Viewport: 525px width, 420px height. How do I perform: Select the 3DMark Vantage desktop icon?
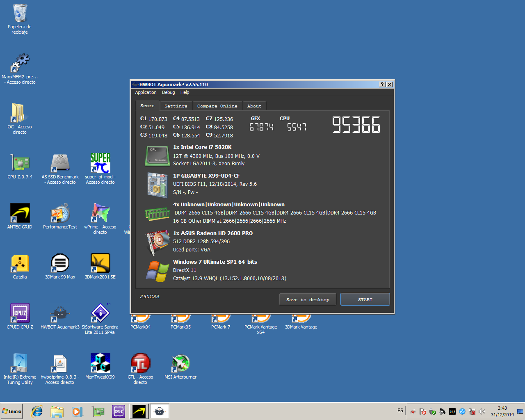[301, 319]
